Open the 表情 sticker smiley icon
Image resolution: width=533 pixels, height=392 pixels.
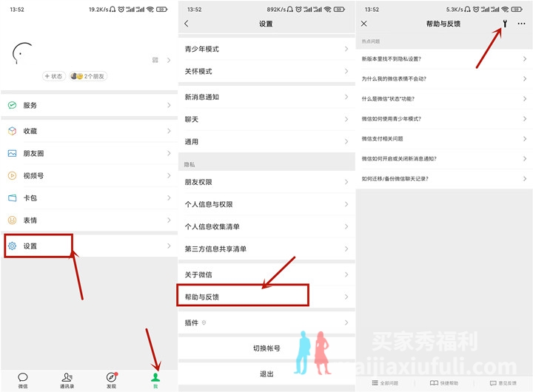(13, 220)
